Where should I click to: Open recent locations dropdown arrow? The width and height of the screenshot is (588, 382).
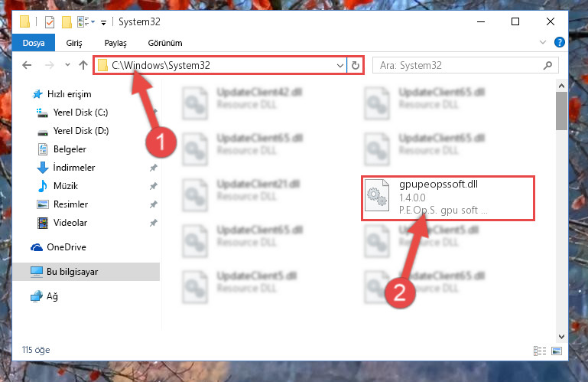click(x=67, y=65)
